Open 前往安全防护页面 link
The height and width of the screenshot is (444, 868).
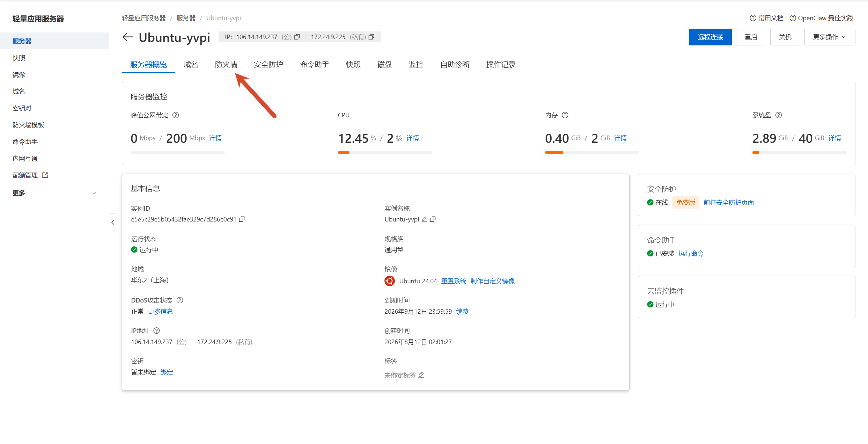coord(729,202)
